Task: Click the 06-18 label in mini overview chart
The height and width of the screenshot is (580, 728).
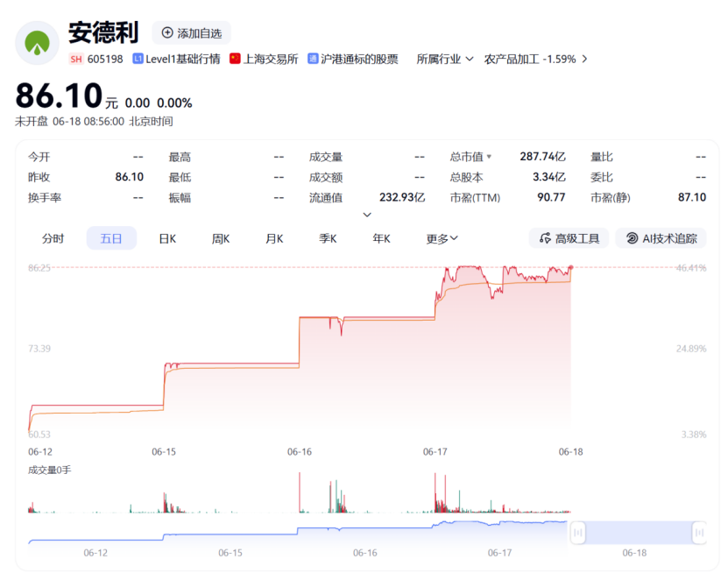Action: [634, 553]
